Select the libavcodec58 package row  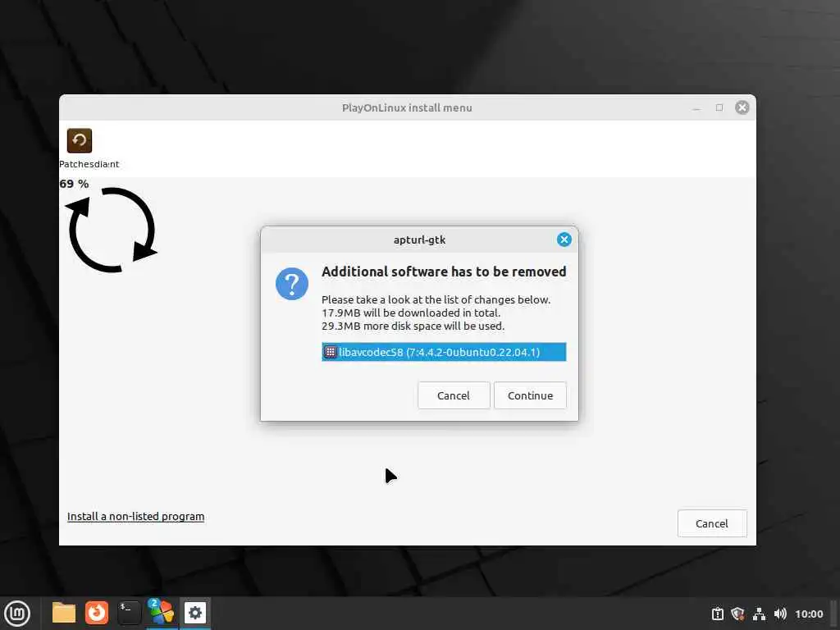444,352
